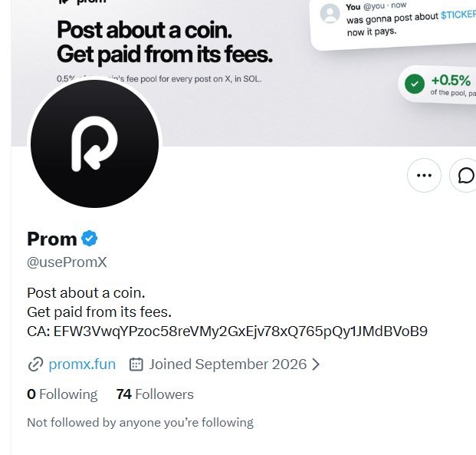Open the message chat bubble button
This screenshot has width=476, height=455.
coord(463,176)
